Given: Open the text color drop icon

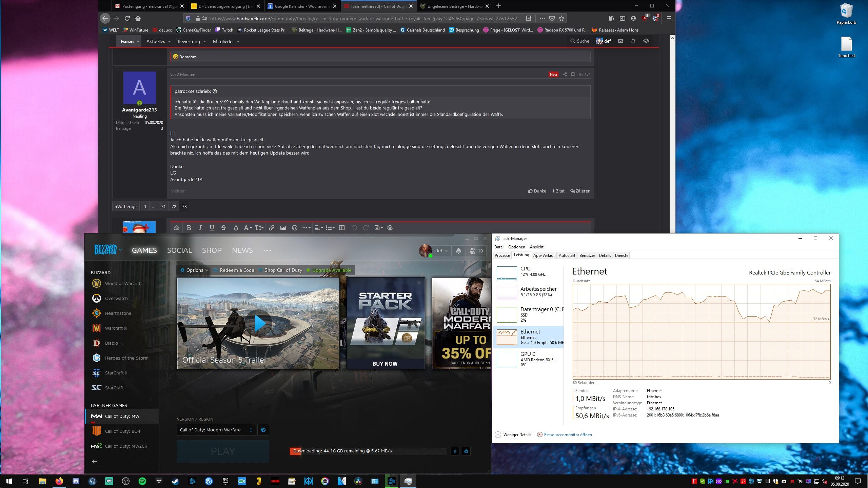Looking at the screenshot, I should 236,228.
